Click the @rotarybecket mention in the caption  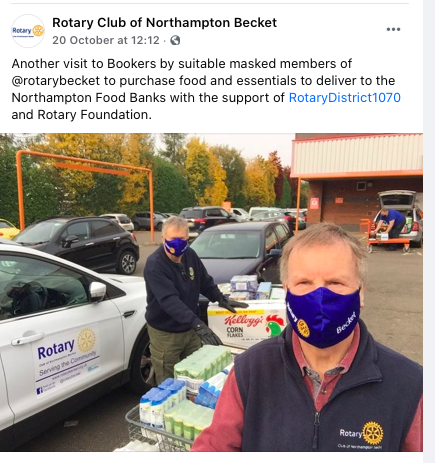click(56, 81)
